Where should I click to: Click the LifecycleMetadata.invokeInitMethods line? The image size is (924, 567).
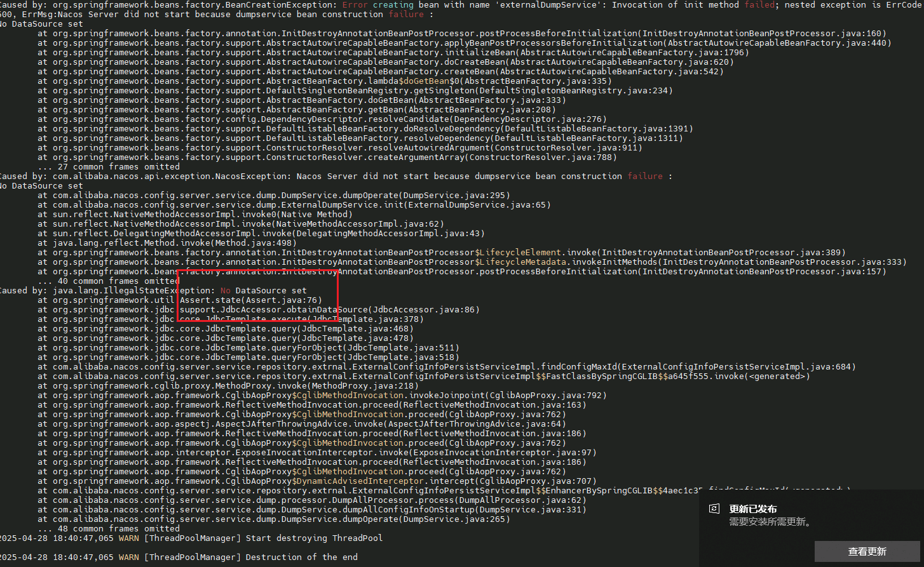(472, 262)
